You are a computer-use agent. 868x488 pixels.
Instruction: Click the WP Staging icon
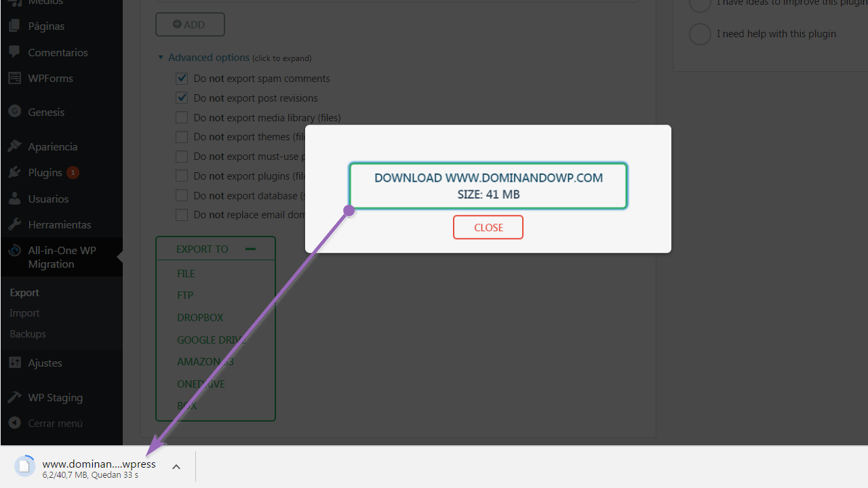point(14,397)
